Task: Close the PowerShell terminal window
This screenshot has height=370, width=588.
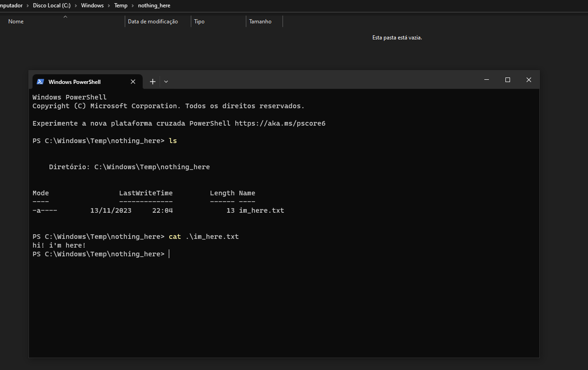Action: [528, 80]
